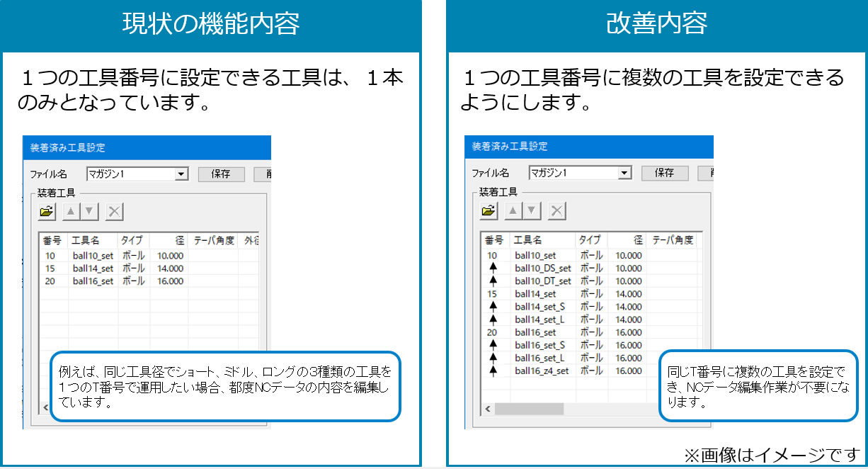This screenshot has width=868, height=469.
Task: Click the arrow marker beside ball10_DS_set
Action: tap(493, 269)
